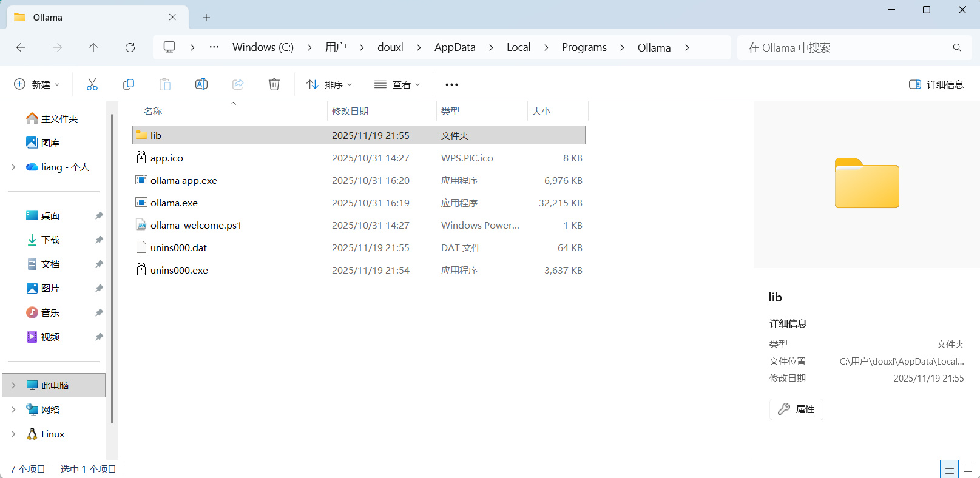The image size is (980, 478).
Task: Open the 排序 sort dropdown
Action: point(329,84)
